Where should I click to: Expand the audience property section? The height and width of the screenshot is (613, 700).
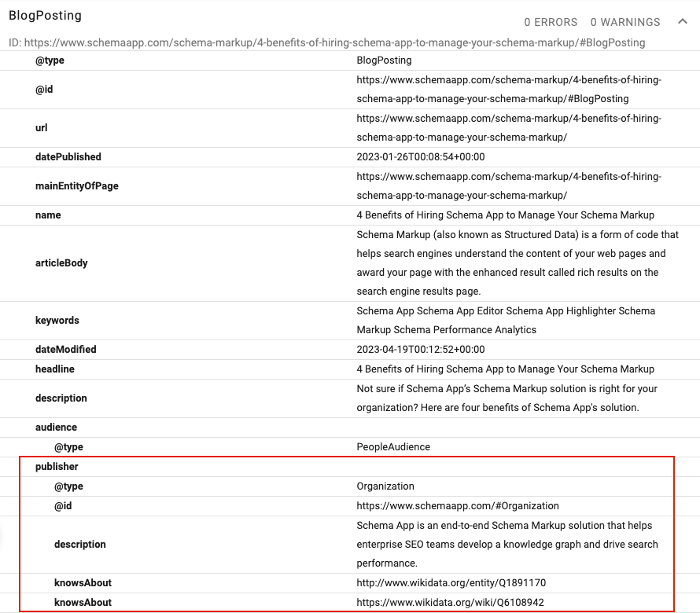tap(55, 427)
